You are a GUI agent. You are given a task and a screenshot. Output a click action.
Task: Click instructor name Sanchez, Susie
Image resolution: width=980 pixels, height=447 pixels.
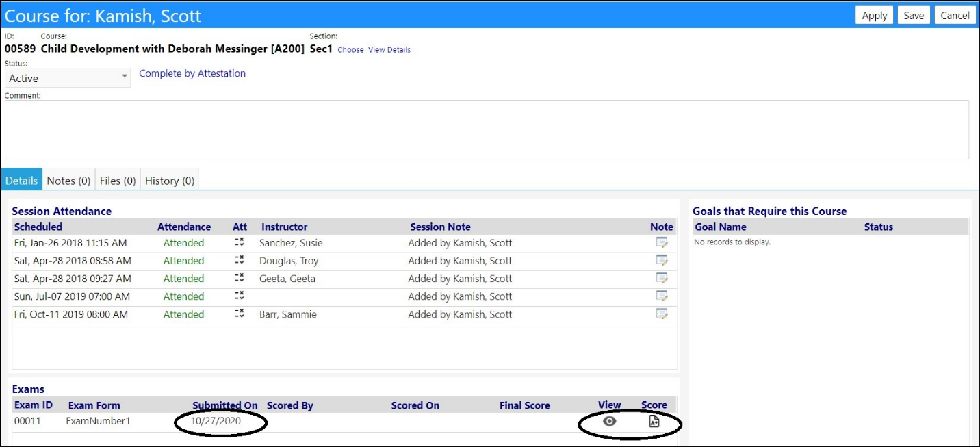pos(291,243)
